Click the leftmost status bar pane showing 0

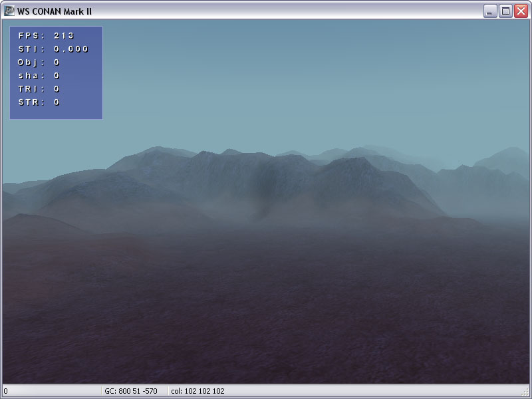(x=50, y=391)
